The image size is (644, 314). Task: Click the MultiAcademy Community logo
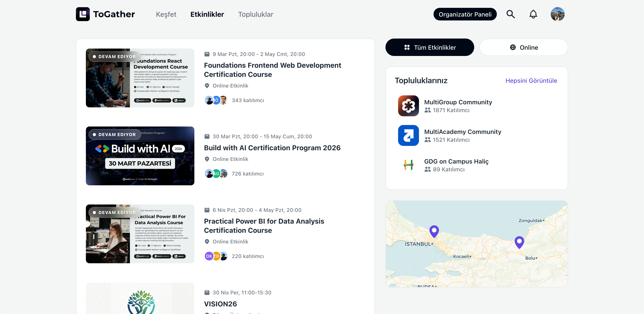pyautogui.click(x=409, y=135)
